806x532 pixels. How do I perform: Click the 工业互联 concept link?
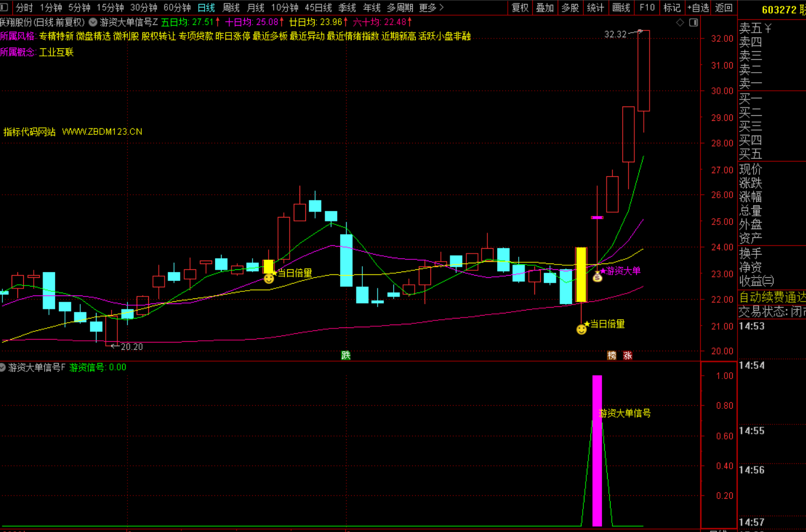(x=56, y=52)
